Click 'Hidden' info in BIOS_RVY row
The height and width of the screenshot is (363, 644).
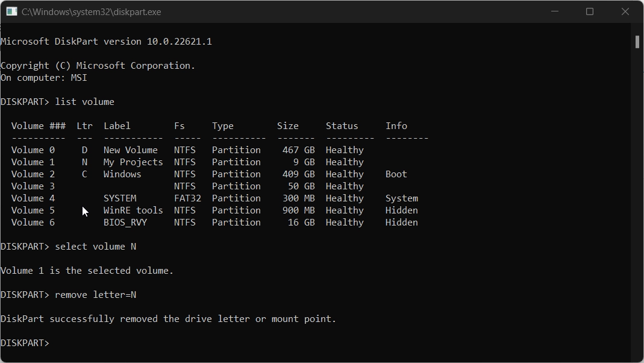pos(402,223)
